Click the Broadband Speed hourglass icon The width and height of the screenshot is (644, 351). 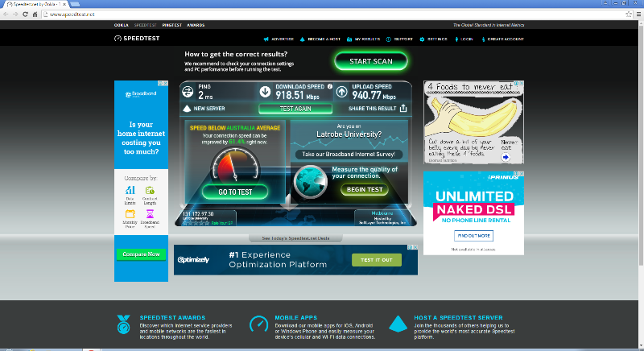click(x=150, y=214)
